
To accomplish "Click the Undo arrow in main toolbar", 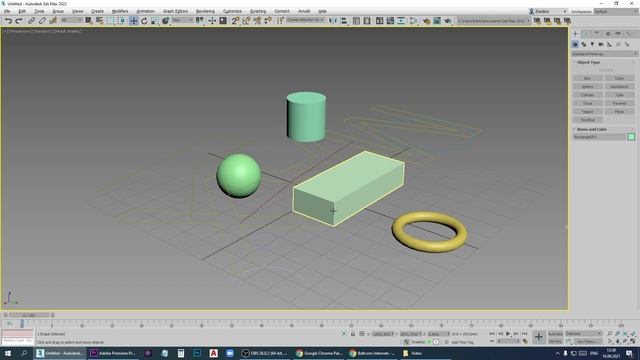I will [x=8, y=21].
